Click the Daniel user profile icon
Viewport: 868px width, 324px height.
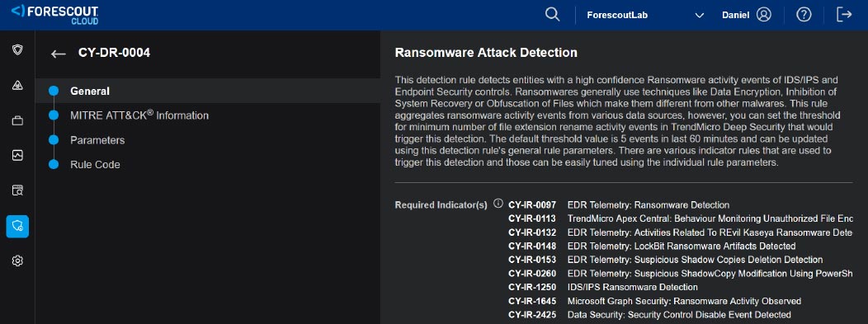coord(764,15)
